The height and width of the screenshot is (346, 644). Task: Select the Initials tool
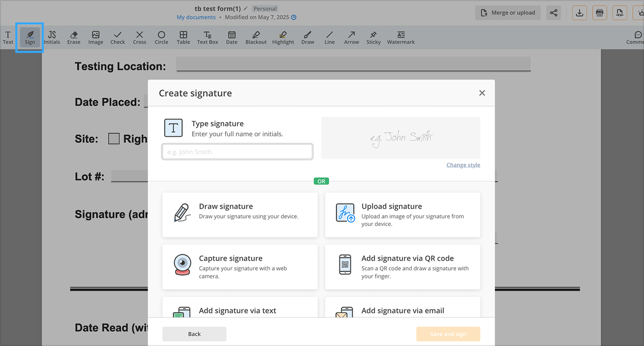[x=52, y=37]
